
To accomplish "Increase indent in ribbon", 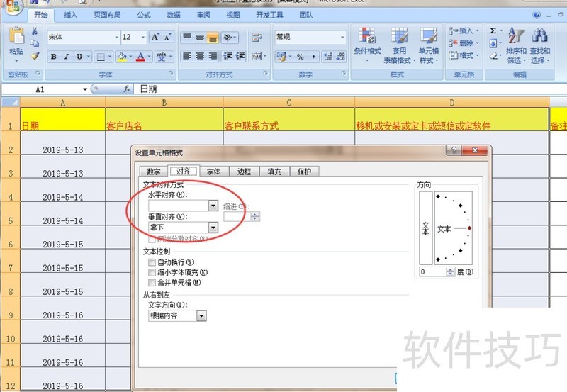I will point(240,56).
